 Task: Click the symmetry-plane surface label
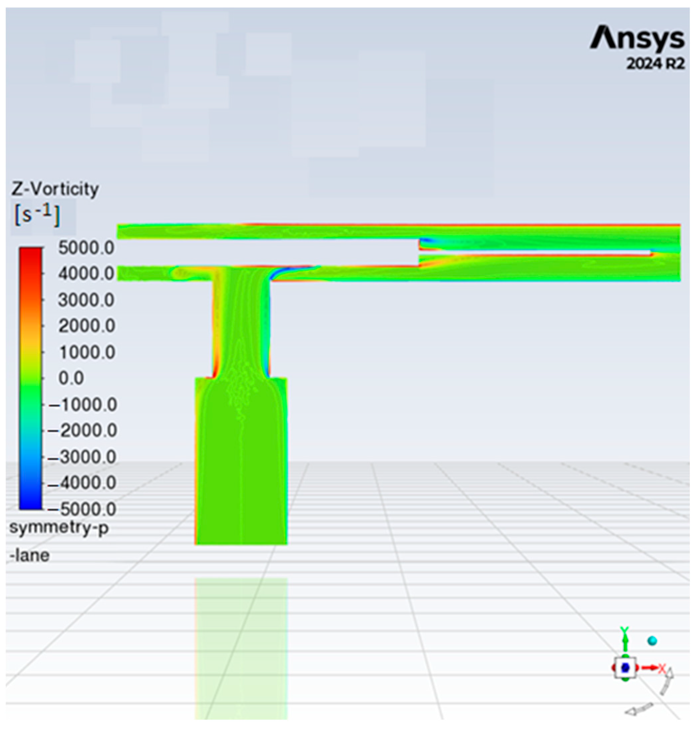[x=59, y=528]
